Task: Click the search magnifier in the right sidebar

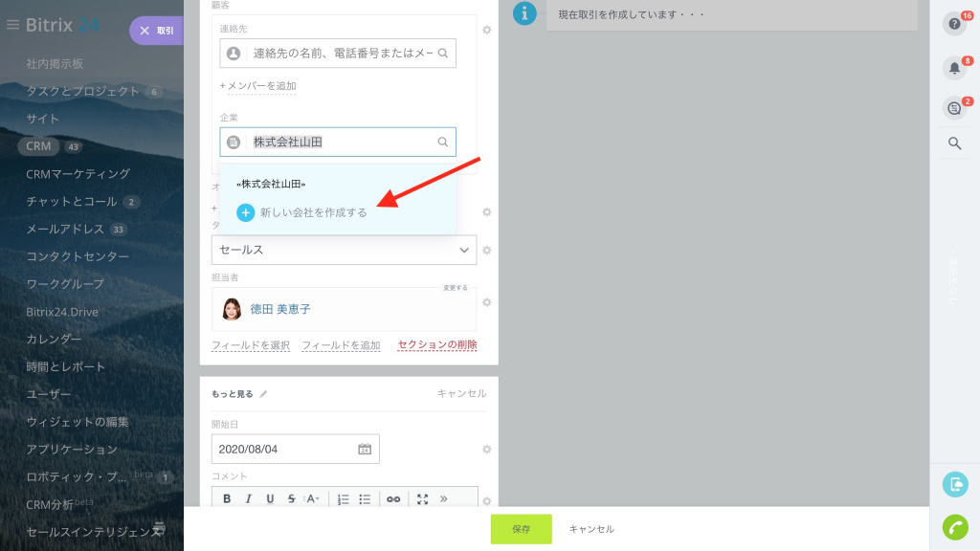Action: click(954, 143)
